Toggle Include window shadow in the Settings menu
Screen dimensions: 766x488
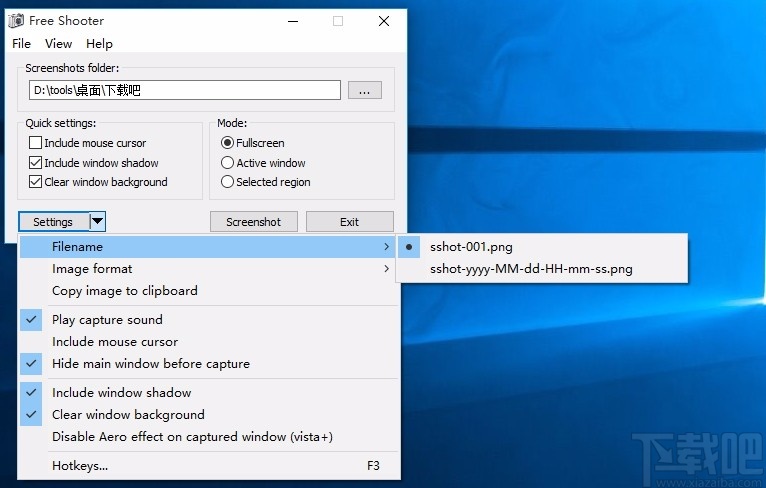click(209, 392)
